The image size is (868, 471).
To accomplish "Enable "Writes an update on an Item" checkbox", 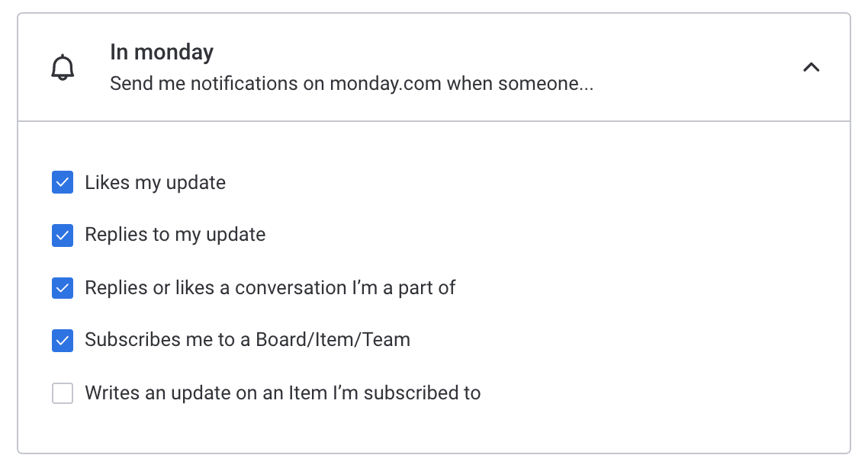I will [x=63, y=393].
